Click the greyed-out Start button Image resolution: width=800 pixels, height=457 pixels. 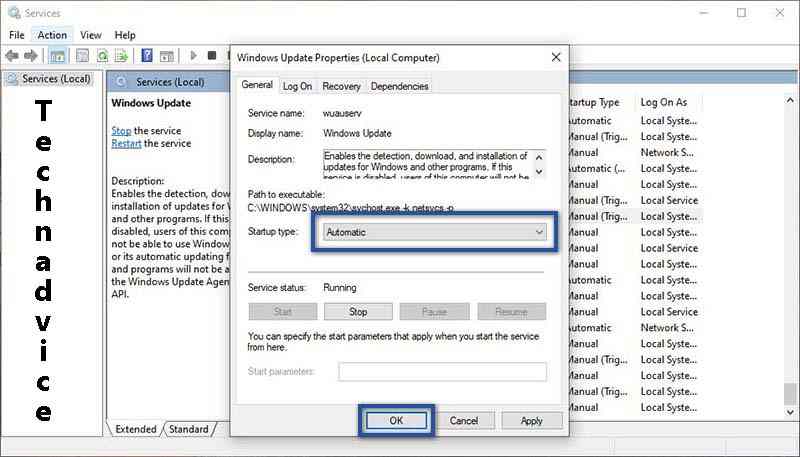(283, 312)
